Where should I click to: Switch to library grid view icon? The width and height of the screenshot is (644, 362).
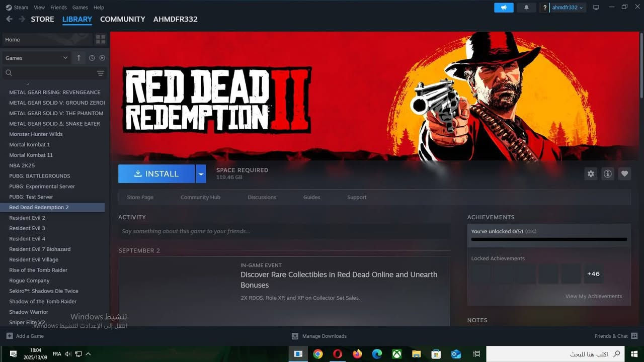click(x=101, y=39)
